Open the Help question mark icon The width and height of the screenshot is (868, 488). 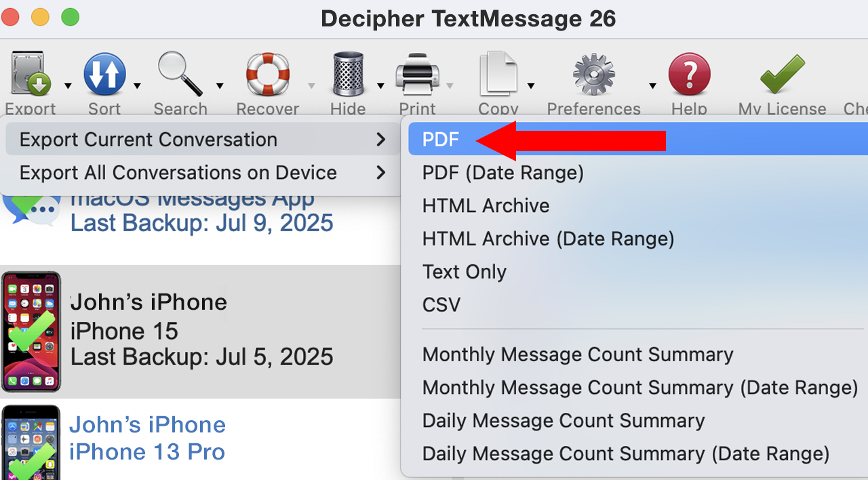coord(689,74)
